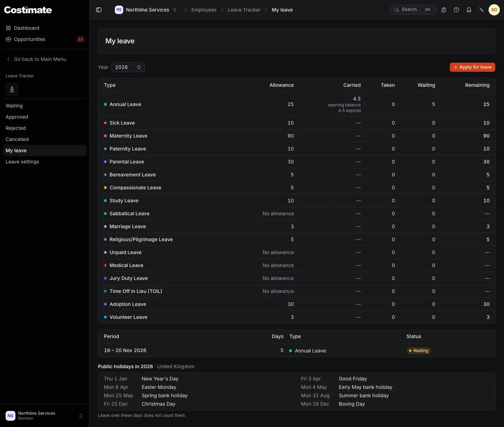Viewport: 504px width, 427px height.
Task: Focus the Search field
Action: [x=413, y=10]
